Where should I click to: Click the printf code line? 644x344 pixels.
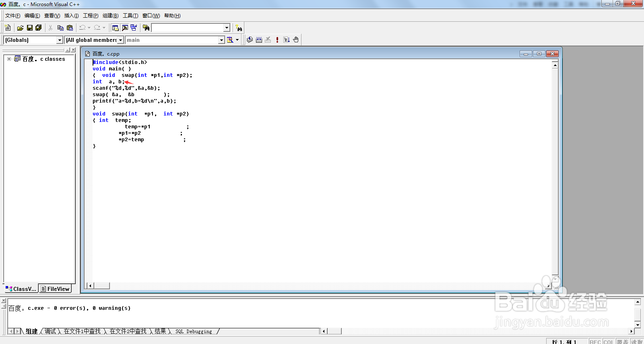134,101
